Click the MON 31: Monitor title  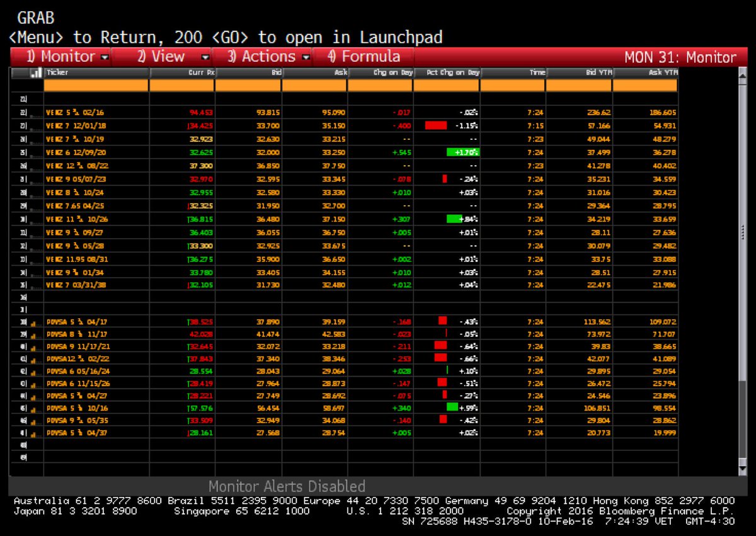pyautogui.click(x=680, y=57)
